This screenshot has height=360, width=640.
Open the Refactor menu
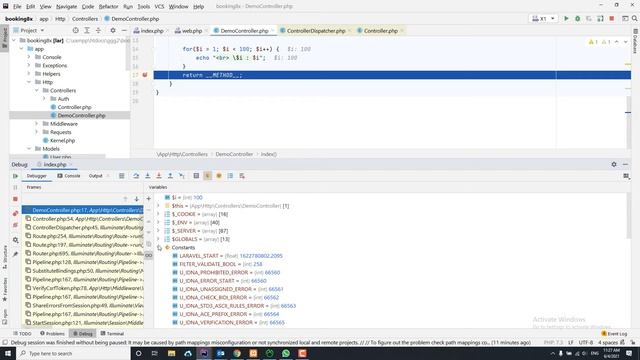tap(109, 7)
